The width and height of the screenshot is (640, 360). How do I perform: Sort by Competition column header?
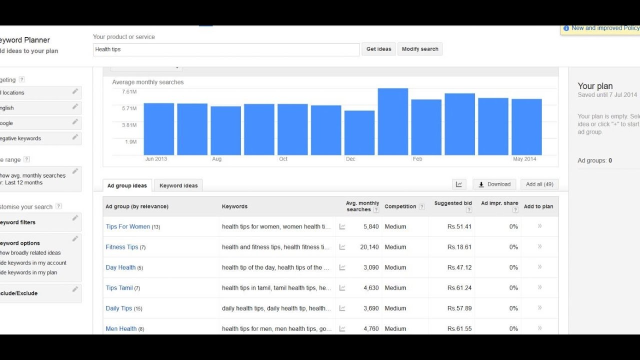coord(400,207)
